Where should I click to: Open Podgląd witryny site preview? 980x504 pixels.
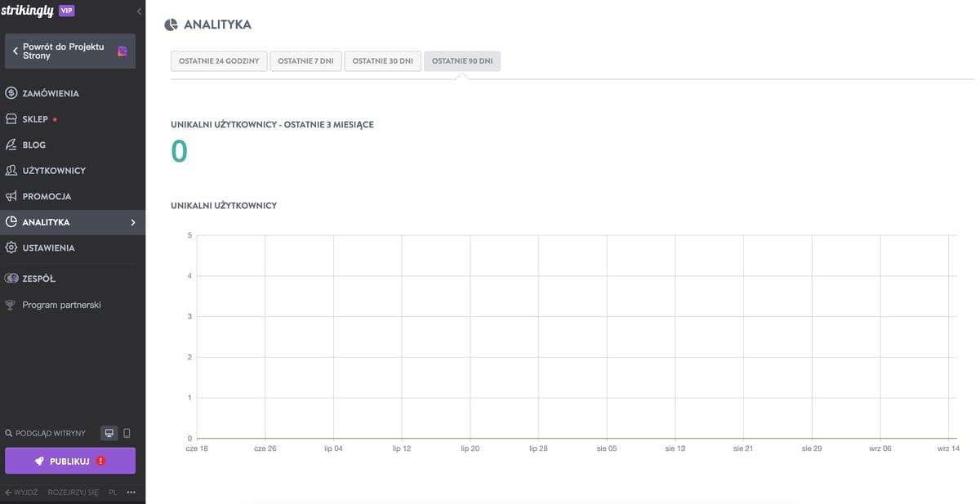tap(51, 434)
